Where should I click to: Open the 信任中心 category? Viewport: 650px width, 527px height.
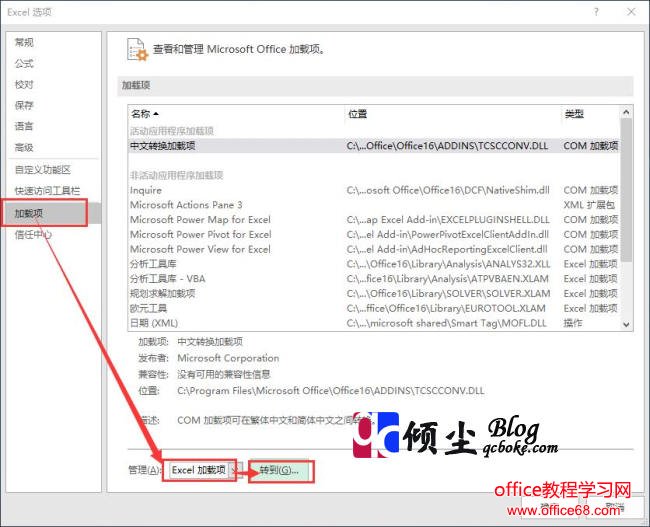33,235
